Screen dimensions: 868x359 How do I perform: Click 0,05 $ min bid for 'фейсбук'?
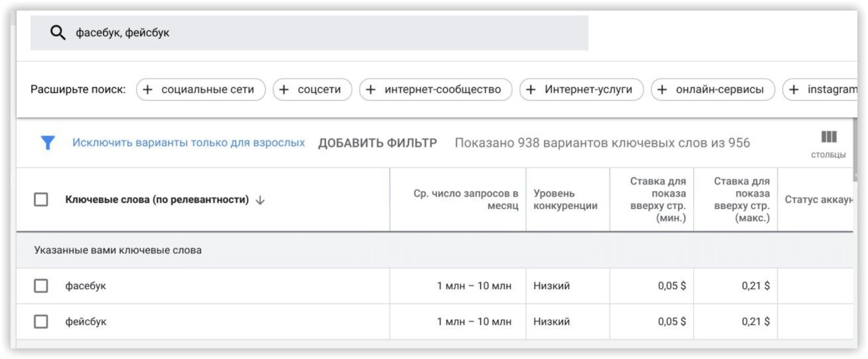click(x=672, y=321)
